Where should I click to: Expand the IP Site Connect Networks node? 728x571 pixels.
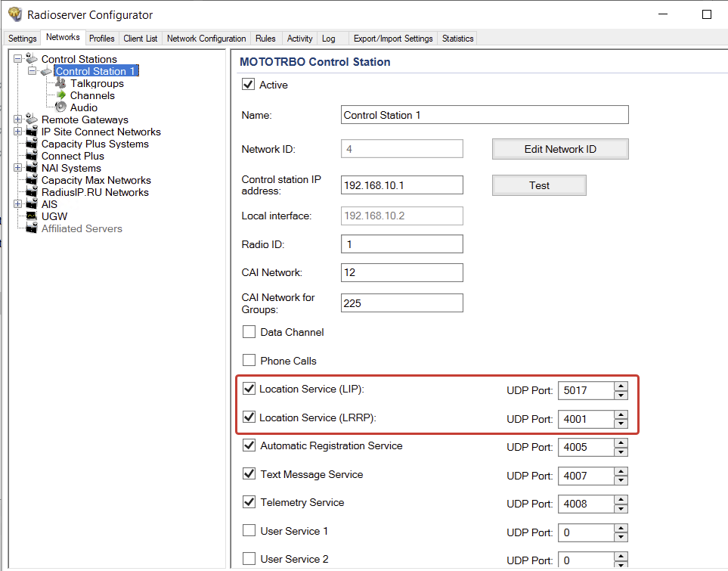click(x=17, y=132)
